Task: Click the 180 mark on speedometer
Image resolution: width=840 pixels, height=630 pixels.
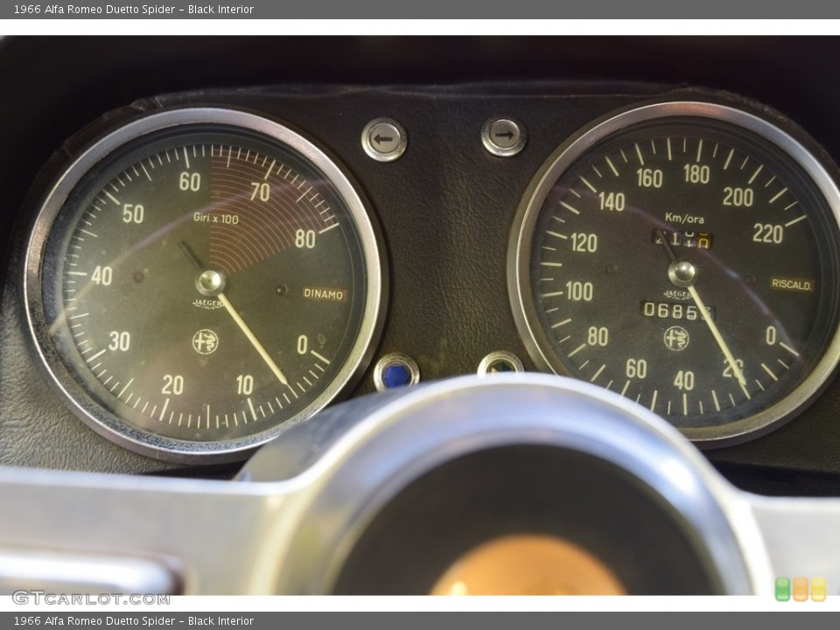Action: [x=696, y=174]
